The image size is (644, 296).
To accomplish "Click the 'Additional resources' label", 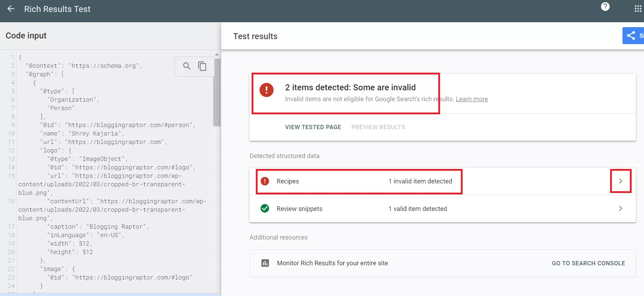I will tap(278, 237).
